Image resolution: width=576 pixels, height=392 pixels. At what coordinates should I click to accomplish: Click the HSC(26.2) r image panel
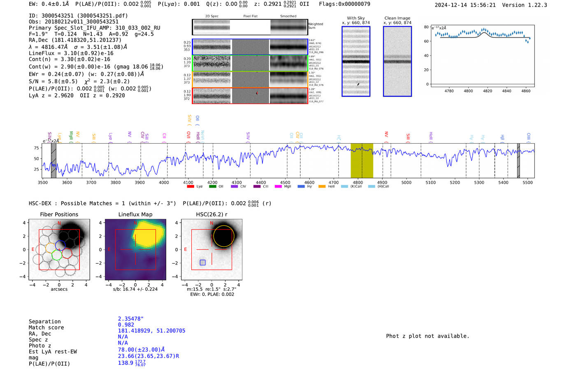pyautogui.click(x=211, y=250)
